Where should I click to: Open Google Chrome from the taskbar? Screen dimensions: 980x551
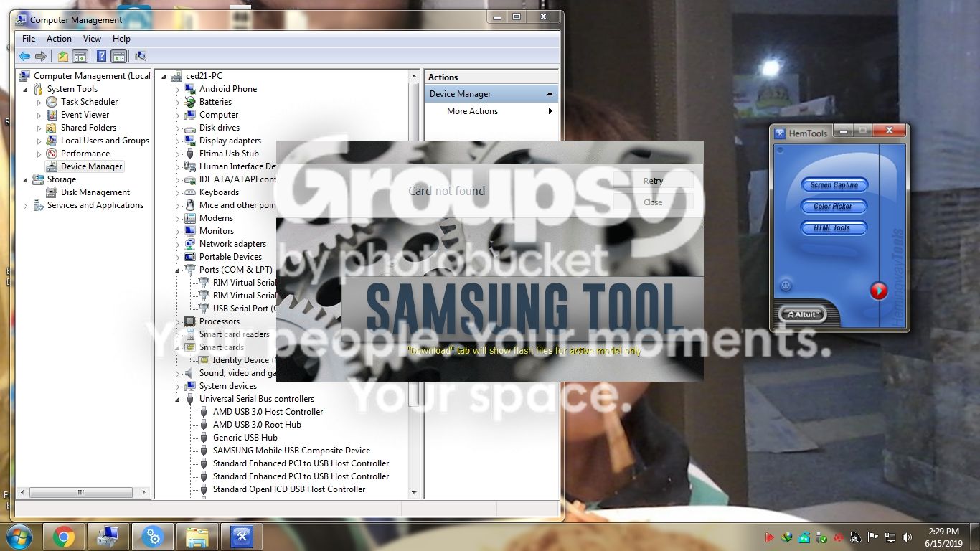pyautogui.click(x=63, y=537)
